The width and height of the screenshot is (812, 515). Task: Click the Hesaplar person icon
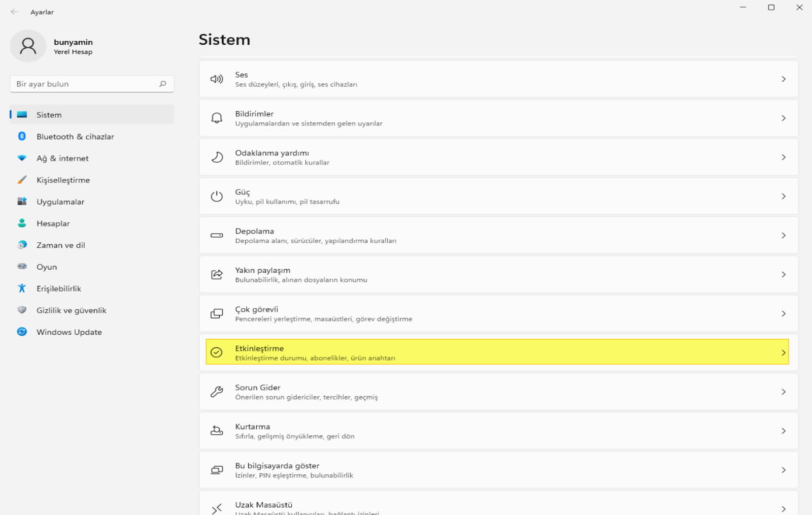[x=22, y=223]
